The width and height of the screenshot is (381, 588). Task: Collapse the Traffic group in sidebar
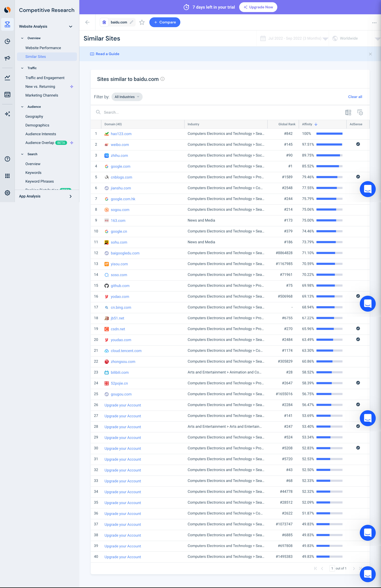tap(22, 68)
